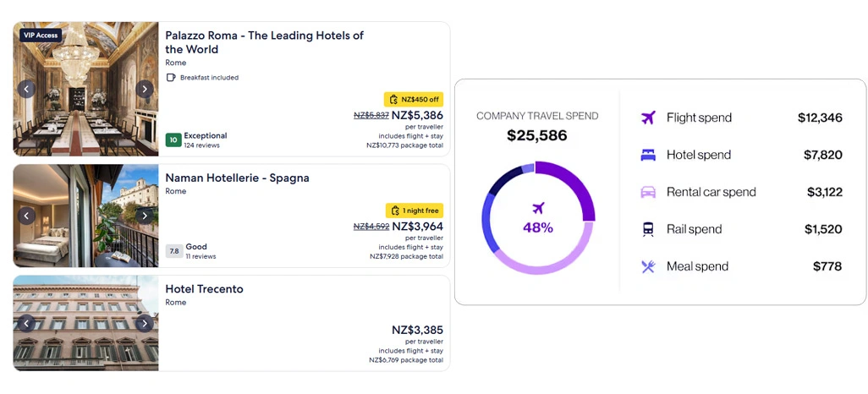The image size is (868, 394).
Task: Go to previous Naman Hotellerie photo
Action: [x=26, y=216]
